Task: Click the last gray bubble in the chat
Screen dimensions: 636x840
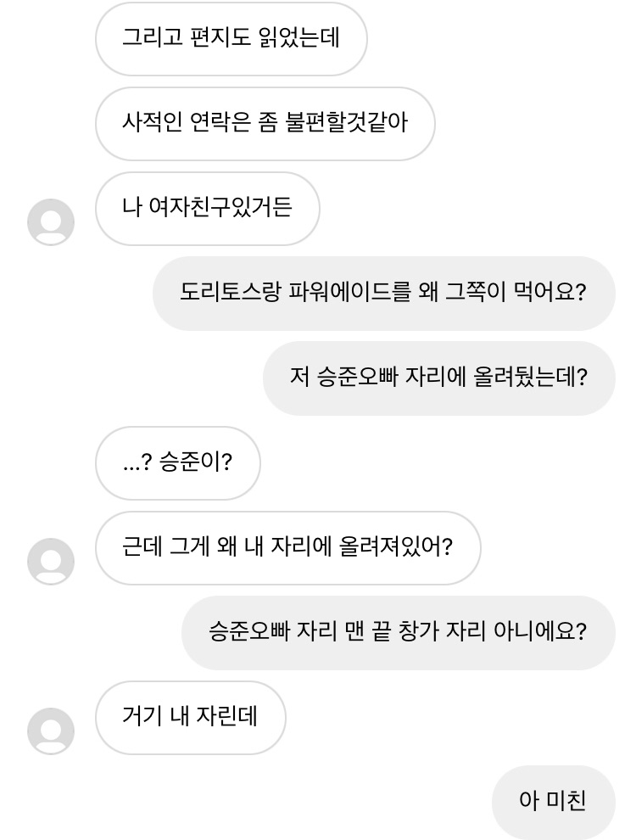Action: [553, 802]
